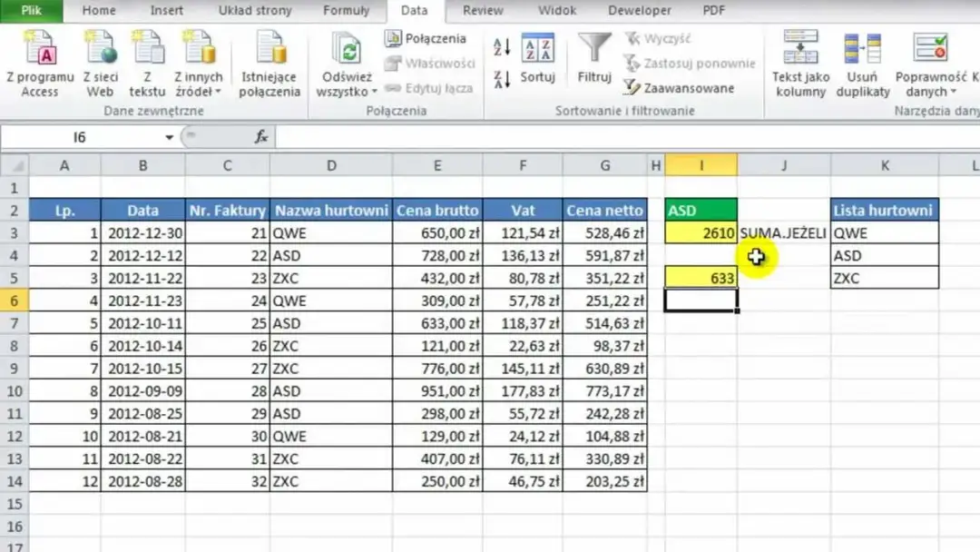The width and height of the screenshot is (980, 552).
Task: Select the green ASD header cell
Action: (701, 210)
